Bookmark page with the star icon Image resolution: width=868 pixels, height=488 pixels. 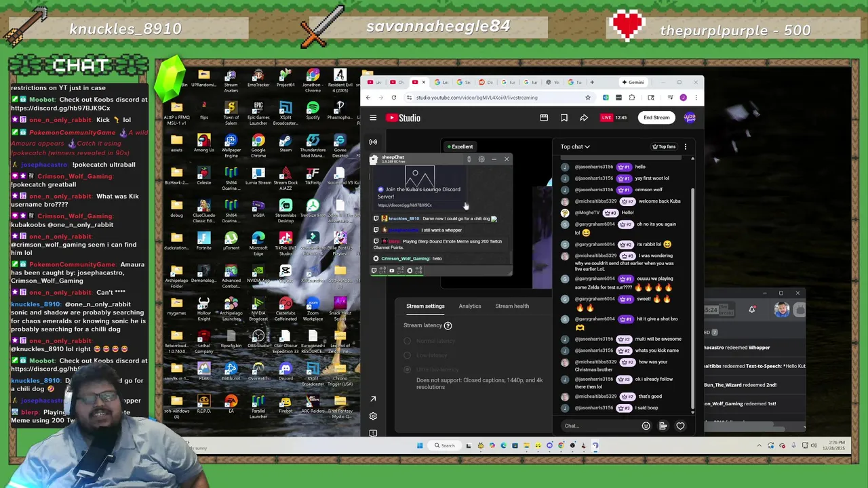point(588,98)
